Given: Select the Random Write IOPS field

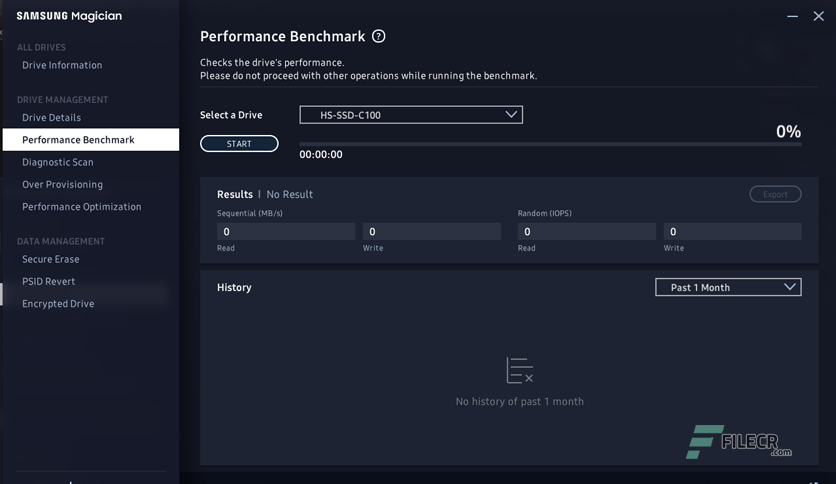Looking at the screenshot, I should [733, 231].
